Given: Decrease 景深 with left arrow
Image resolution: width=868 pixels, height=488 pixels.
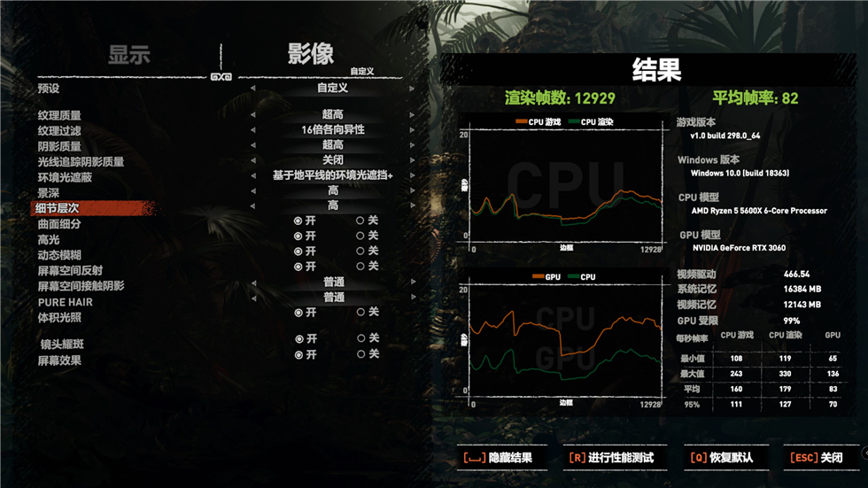Looking at the screenshot, I should pyautogui.click(x=253, y=191).
